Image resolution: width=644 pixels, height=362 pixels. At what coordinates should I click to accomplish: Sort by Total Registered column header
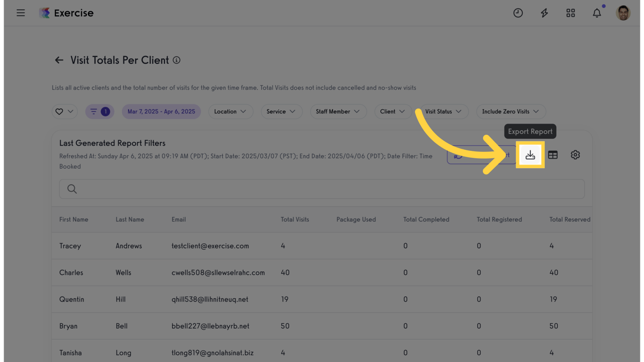click(499, 220)
